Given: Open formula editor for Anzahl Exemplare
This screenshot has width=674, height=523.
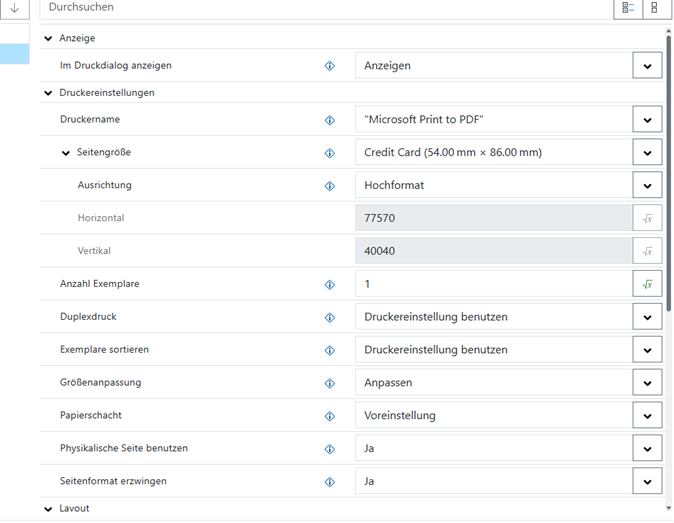Looking at the screenshot, I should (647, 284).
